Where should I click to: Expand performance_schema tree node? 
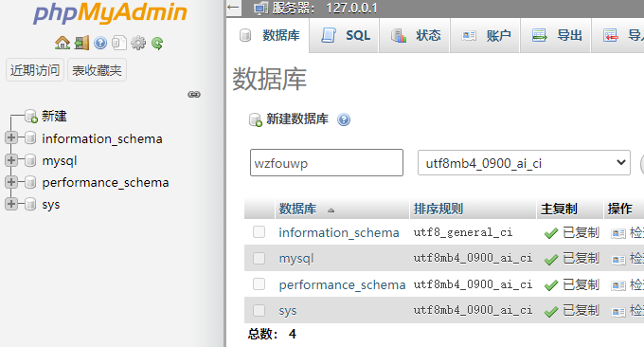11,182
